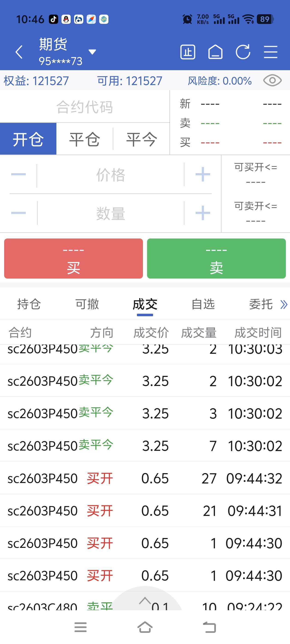This screenshot has height=644, width=290.
Task: Tap the back arrow in header
Action: pos(19,52)
